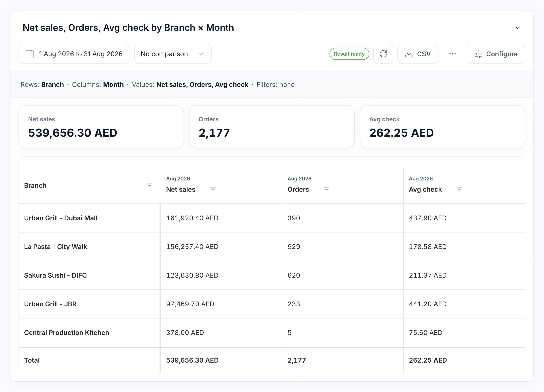Screen dimensions: 544x392
Task: Download the report as CSV
Action: tap(418, 54)
